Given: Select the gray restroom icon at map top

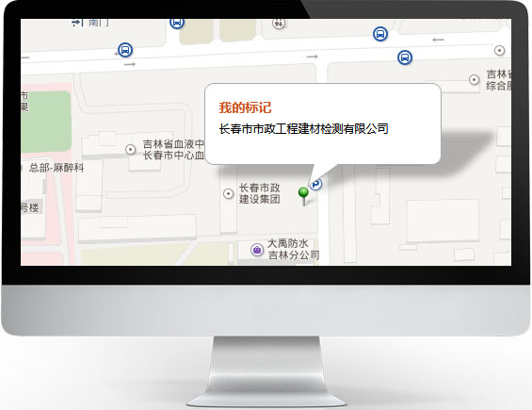Looking at the screenshot, I should tap(279, 24).
